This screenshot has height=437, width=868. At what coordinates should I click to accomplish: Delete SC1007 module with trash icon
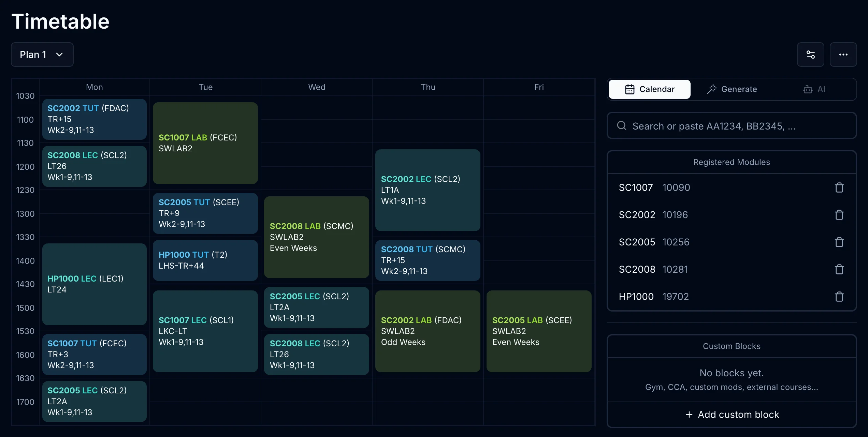[x=839, y=187]
